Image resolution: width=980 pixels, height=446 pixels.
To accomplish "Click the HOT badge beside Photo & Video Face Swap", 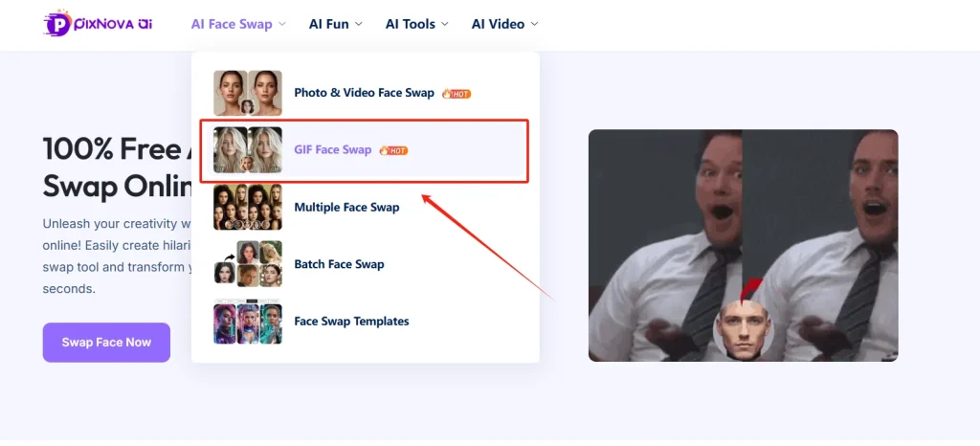I will [457, 93].
